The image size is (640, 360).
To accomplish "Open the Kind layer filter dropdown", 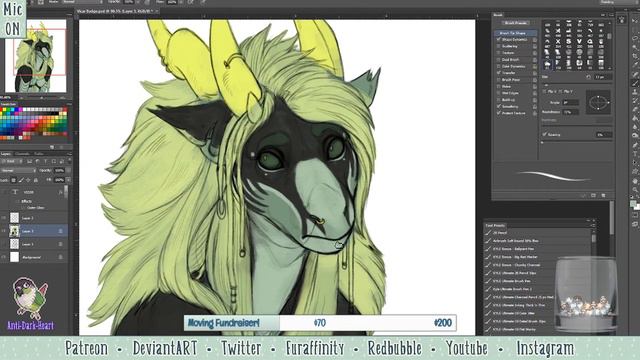I will pyautogui.click(x=10, y=162).
